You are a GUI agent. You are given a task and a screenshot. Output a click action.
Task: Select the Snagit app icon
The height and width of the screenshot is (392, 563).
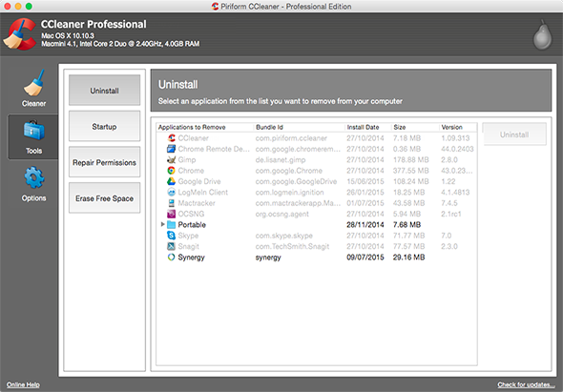point(172,246)
